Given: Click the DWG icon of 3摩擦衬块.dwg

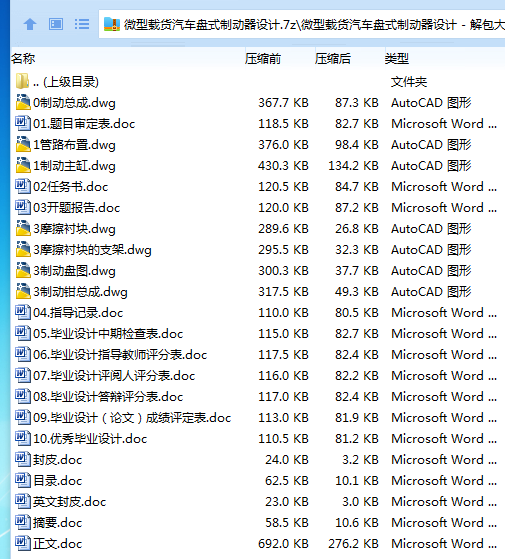Looking at the screenshot, I should 23,228.
